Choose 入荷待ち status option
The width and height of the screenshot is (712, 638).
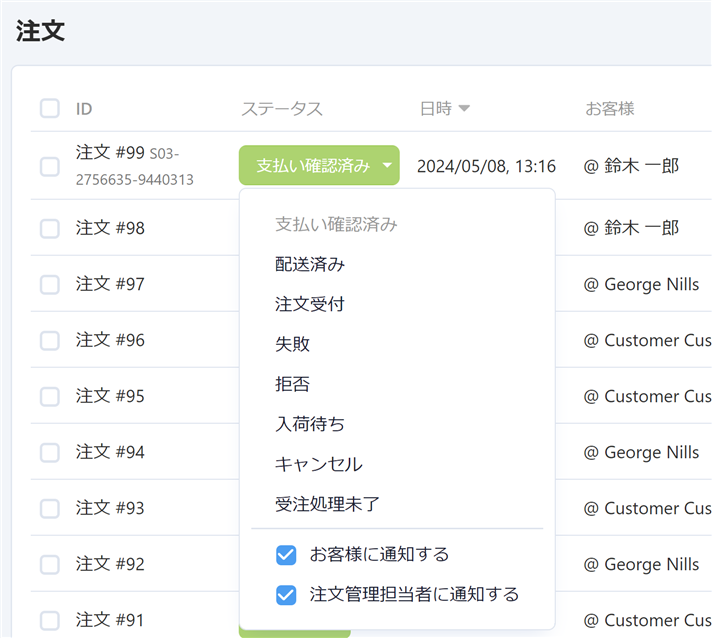(310, 424)
